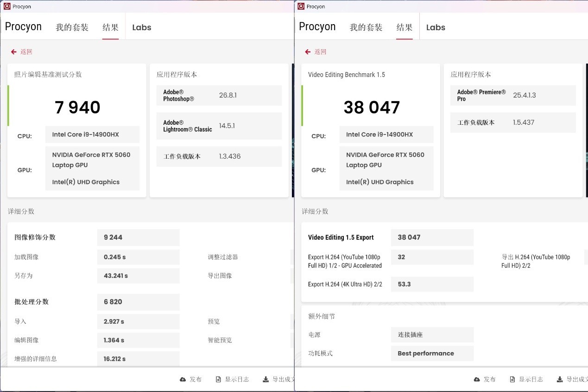Click 电源 value 连接插座
588x392 pixels.
point(432,334)
